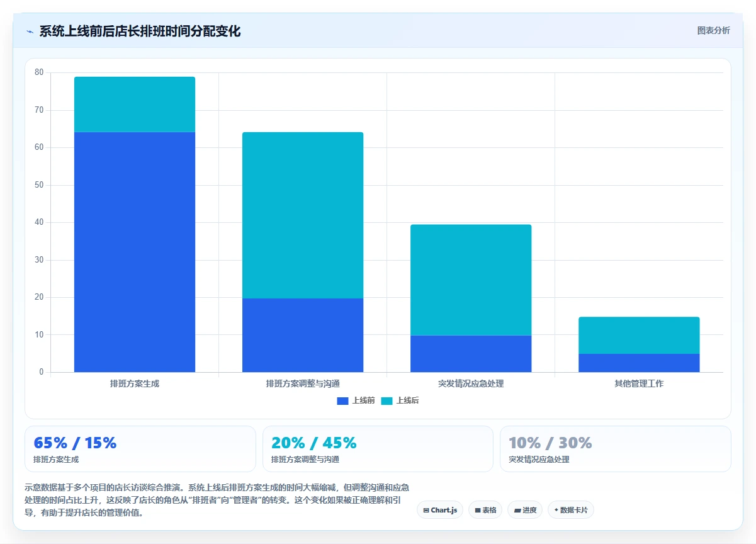Select the 表格 tag chip
Viewport: 756px width, 544px height.
tap(485, 510)
